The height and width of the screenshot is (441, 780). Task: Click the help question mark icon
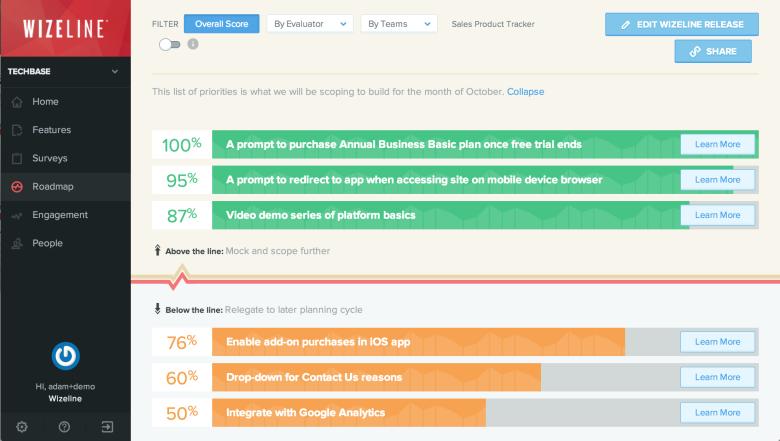64,427
